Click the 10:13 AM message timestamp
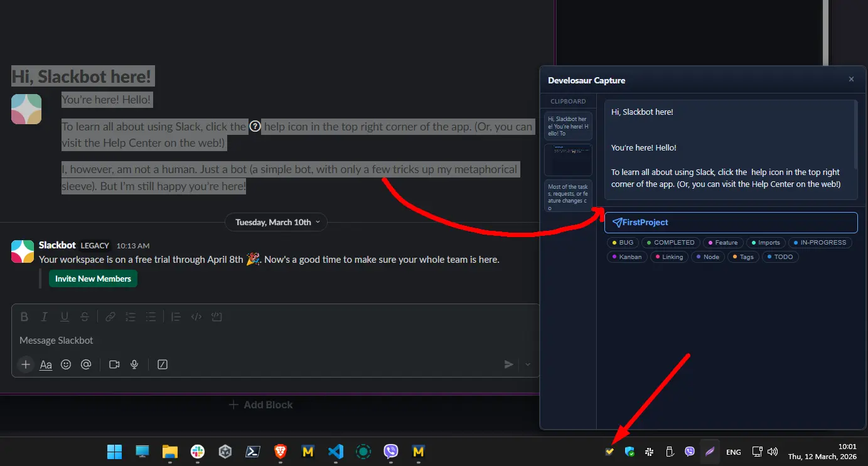Image resolution: width=868 pixels, height=466 pixels. (133, 246)
